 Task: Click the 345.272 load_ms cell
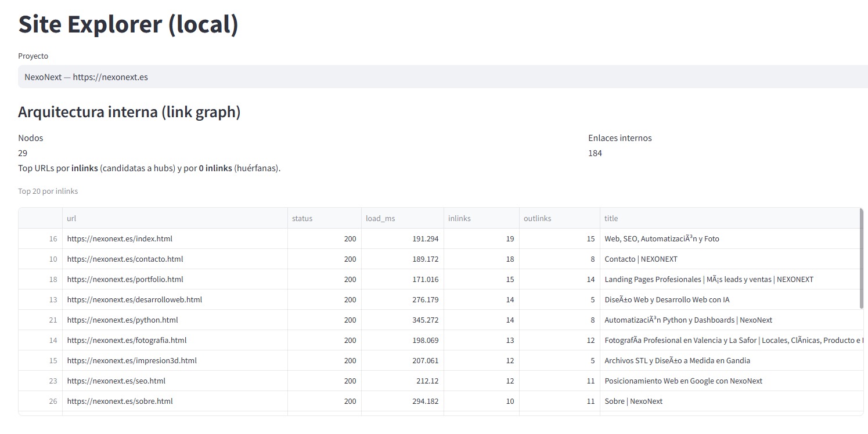402,320
